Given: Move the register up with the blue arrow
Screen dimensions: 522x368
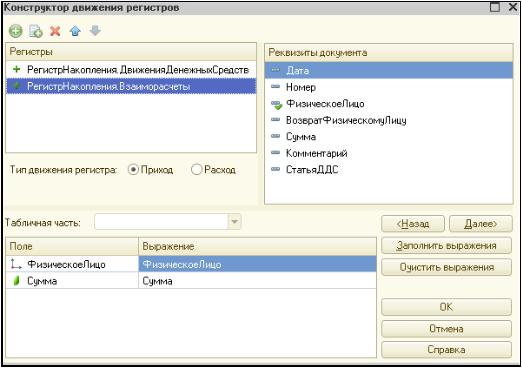Looking at the screenshot, I should coord(75,31).
